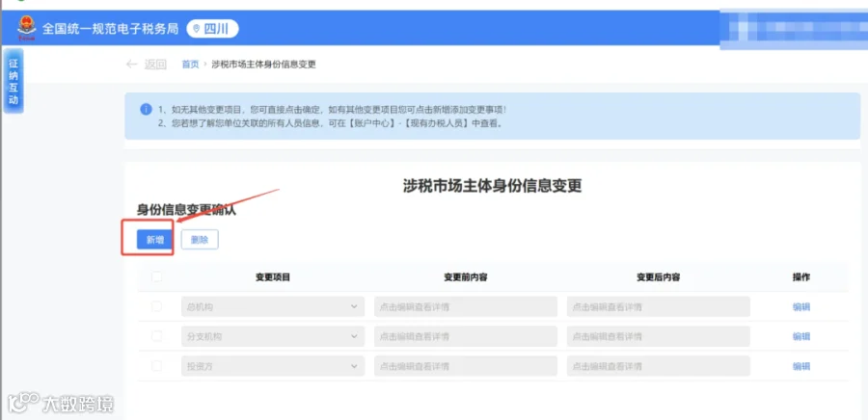Click the 新增 button
Image resolution: width=868 pixels, height=420 pixels.
[155, 240]
